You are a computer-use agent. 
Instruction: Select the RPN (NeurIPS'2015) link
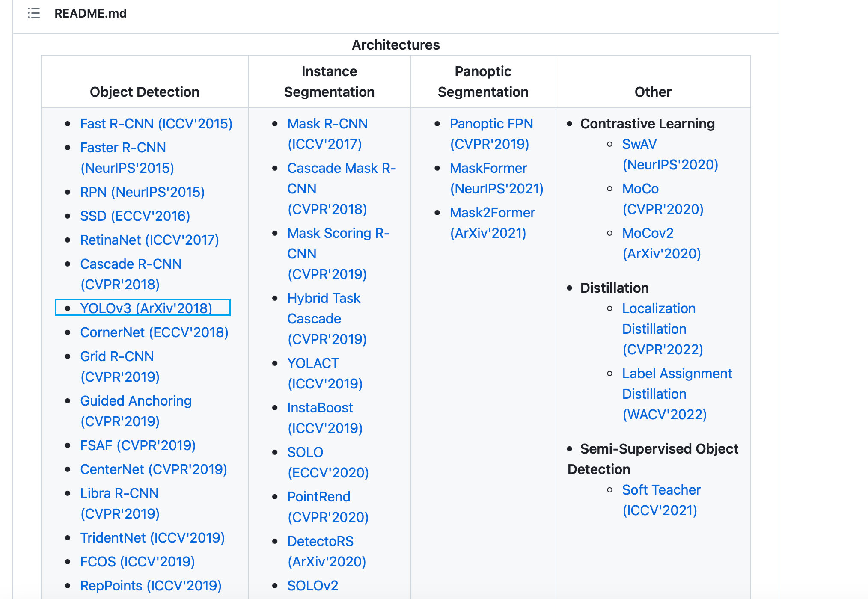click(142, 192)
